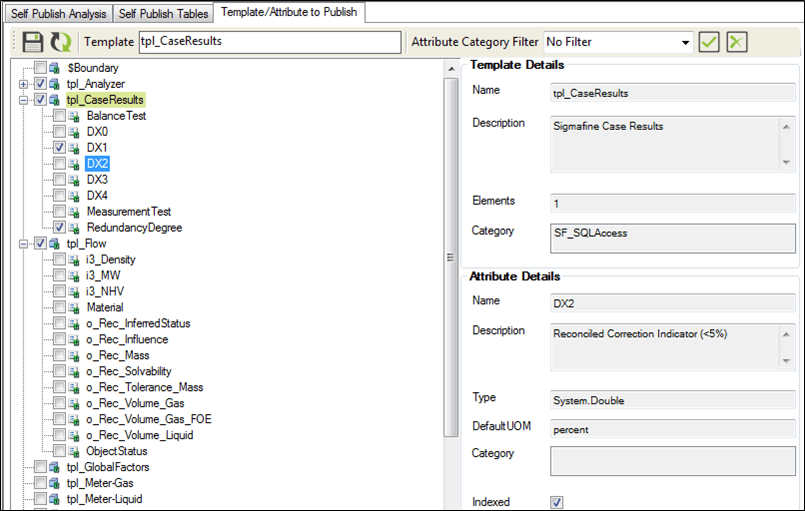Open Attribute Category Filter dropdown
Viewport: 805px width, 511px height.
(x=685, y=42)
